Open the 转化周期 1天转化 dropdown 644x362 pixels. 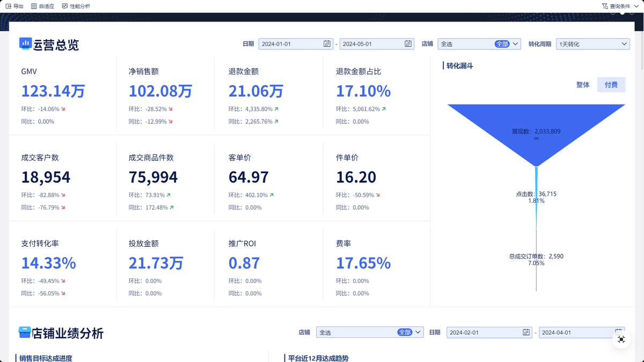[x=593, y=44]
